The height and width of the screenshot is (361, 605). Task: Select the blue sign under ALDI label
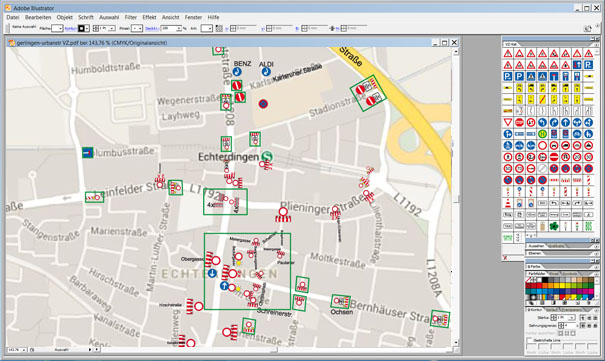click(x=266, y=71)
